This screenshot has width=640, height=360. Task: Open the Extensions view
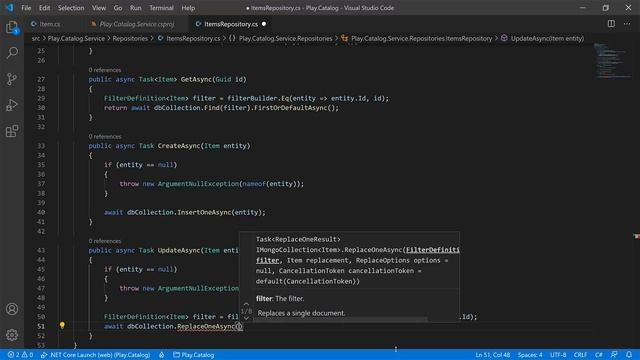coord(12,131)
